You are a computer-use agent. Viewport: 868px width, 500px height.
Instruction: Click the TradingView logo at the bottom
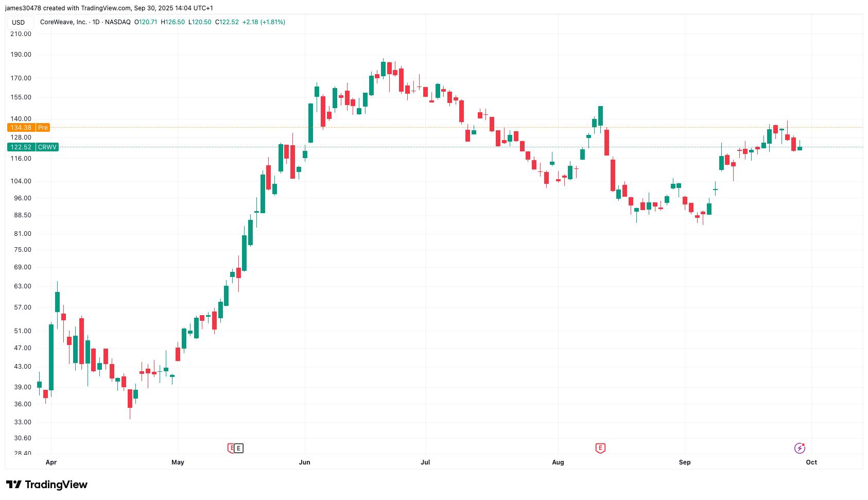tap(47, 485)
